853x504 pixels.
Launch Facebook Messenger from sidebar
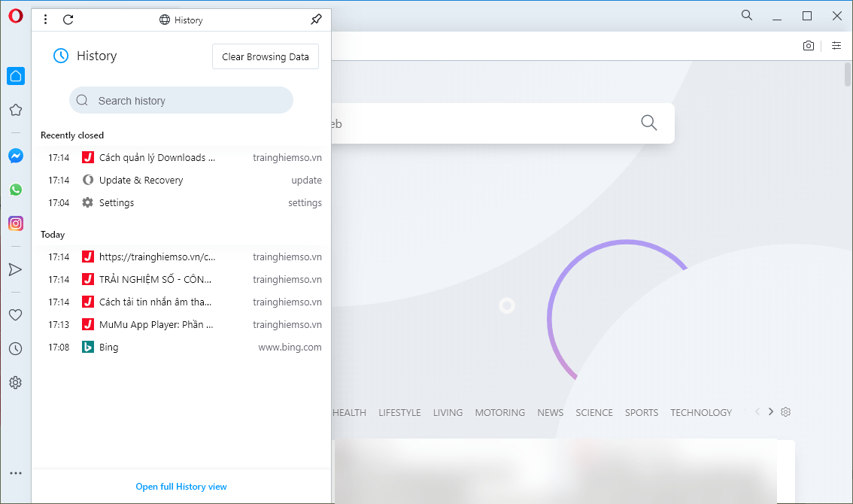coord(16,156)
